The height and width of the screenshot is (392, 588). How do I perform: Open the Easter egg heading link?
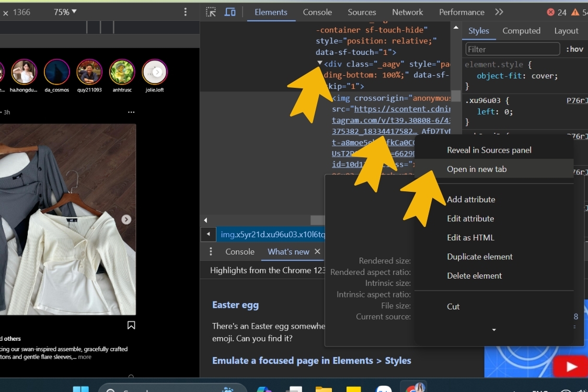236,305
